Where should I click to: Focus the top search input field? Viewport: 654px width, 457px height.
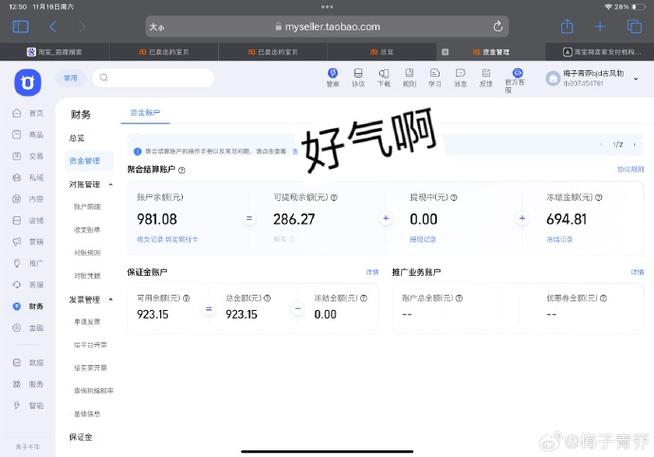pyautogui.click(x=153, y=78)
